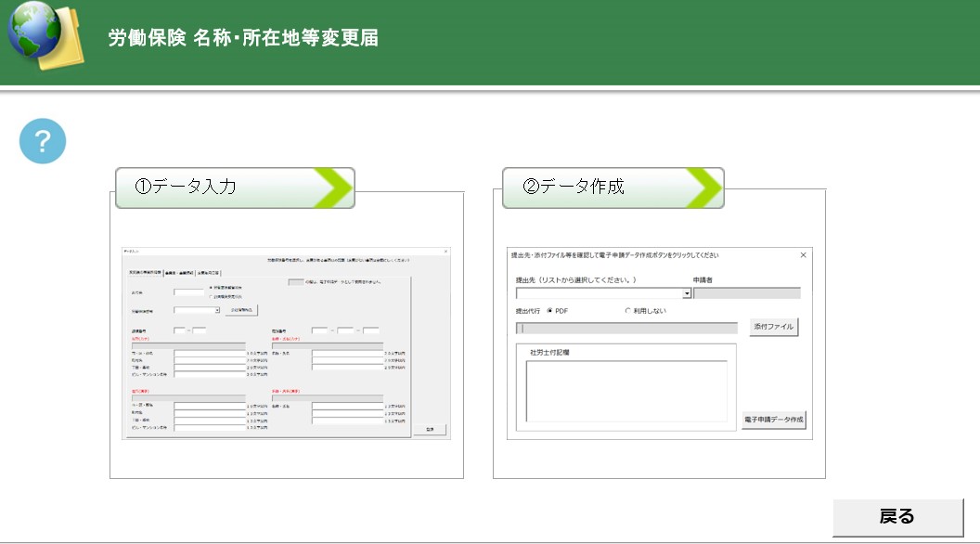Screen dimensions: 980x544
Task: Click the green chevron on ①データ入力
Action: (332, 188)
